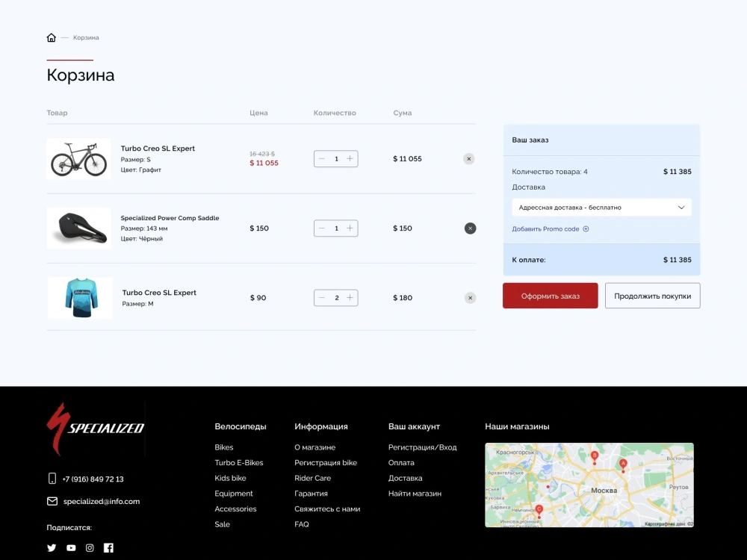
Task: Open the bike product thumbnail
Action: click(x=78, y=159)
